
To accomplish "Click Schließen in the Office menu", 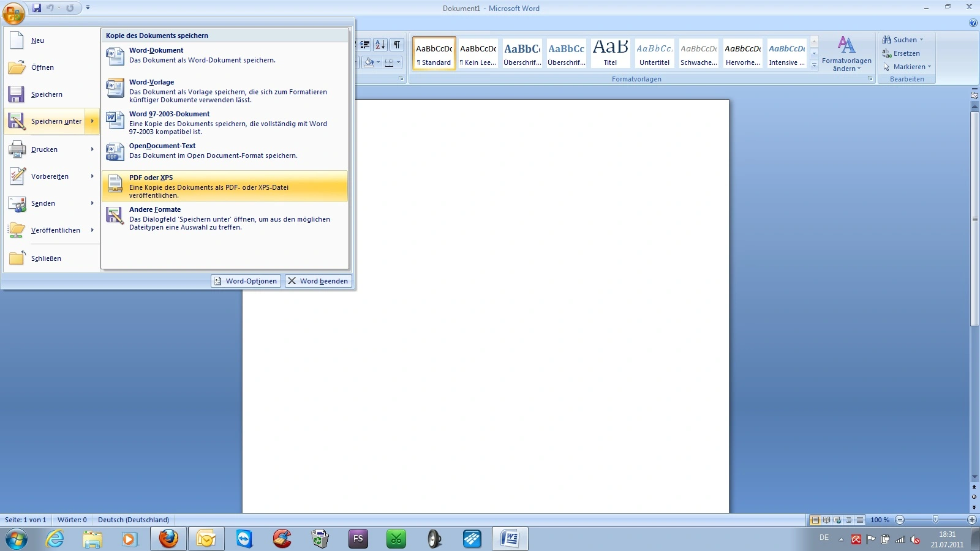I will (51, 258).
